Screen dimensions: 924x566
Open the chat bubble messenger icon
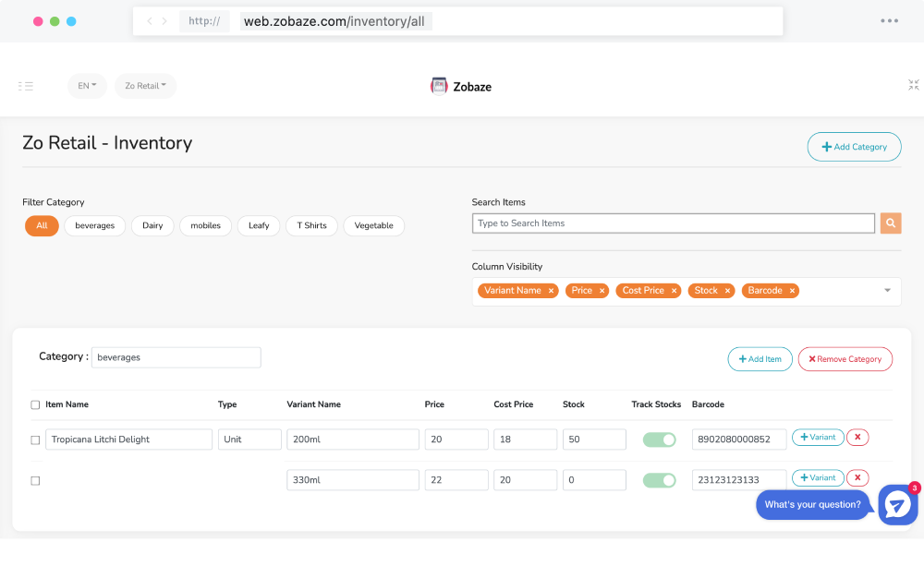click(897, 505)
